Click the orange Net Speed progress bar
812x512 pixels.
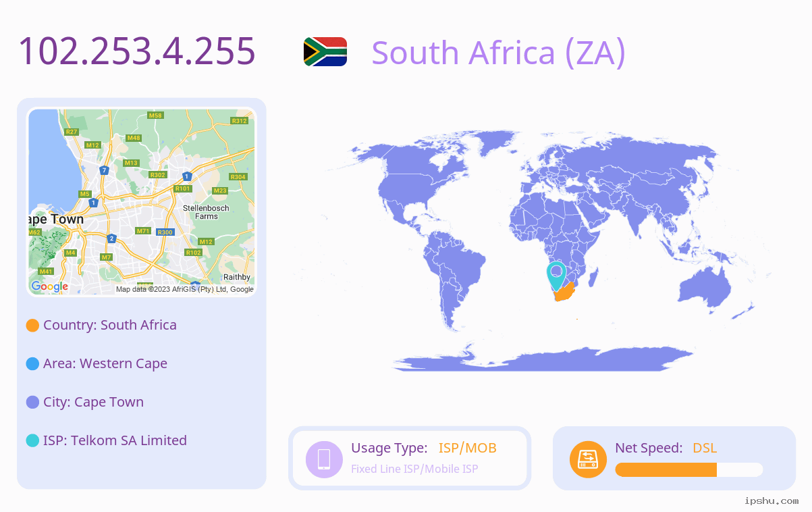click(689, 469)
